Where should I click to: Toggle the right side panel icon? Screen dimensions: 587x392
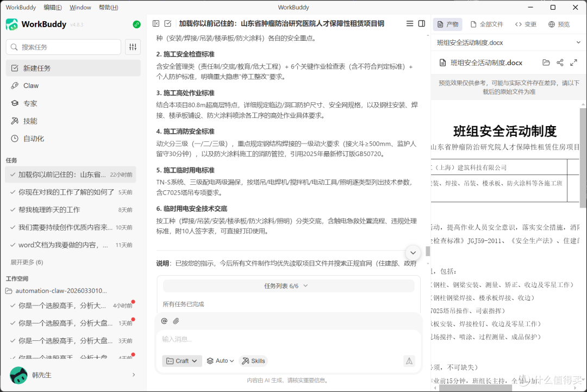pyautogui.click(x=422, y=23)
